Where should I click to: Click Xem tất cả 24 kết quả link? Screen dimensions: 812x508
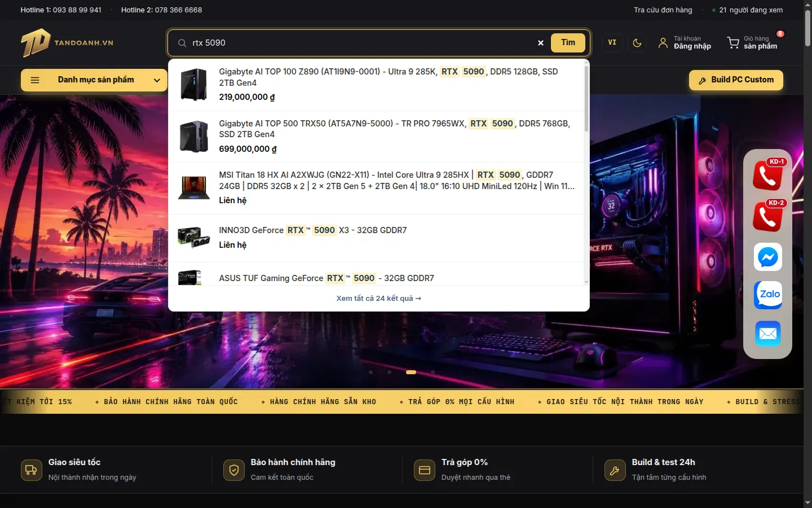click(378, 298)
